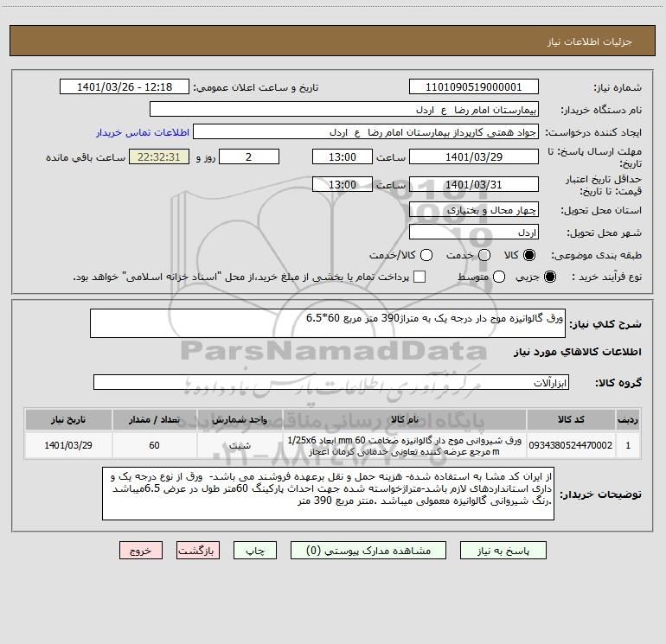Image resolution: width=666 pixels, height=644 pixels.
Task: Click the remaining time field 22:32:31
Action: tap(159, 156)
